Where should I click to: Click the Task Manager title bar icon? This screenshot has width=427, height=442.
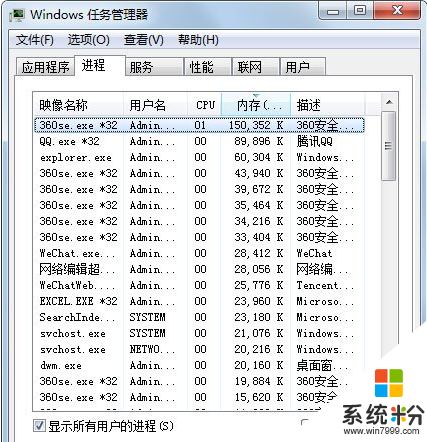coord(17,15)
